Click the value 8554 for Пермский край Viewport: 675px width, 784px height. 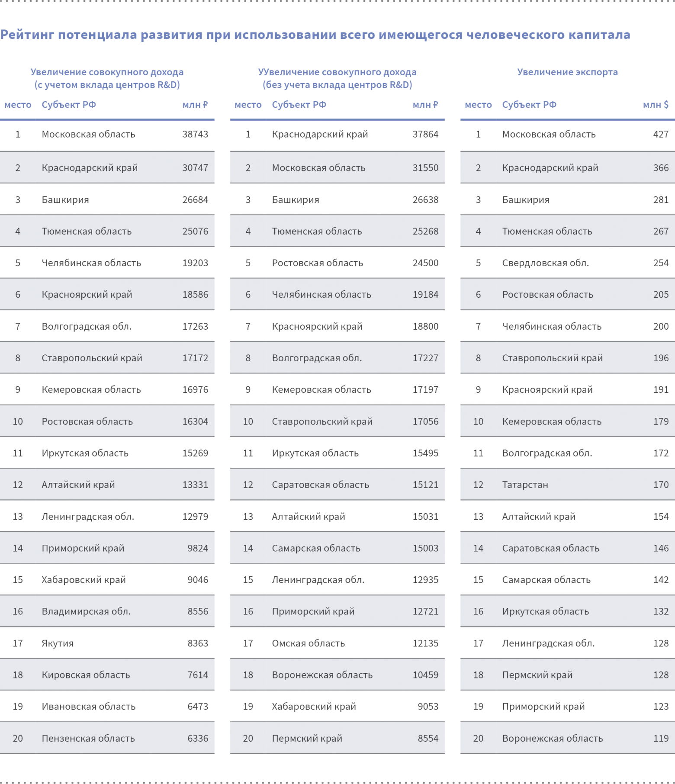428,739
